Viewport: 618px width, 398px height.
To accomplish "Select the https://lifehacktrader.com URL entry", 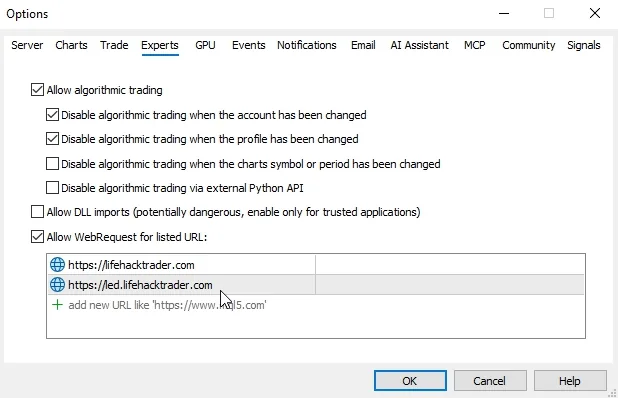I will 316,265.
